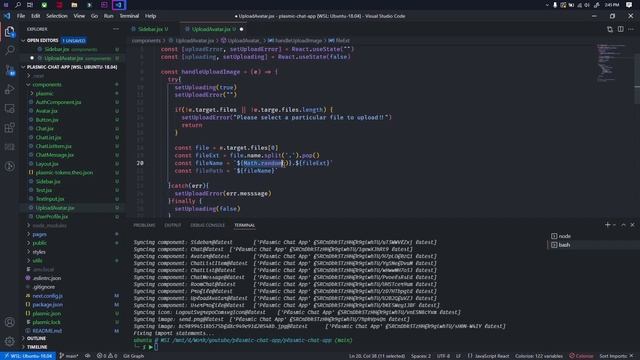Collapse the Open Editors section
Image resolution: width=640 pixels, height=360 pixels.
[70, 40]
